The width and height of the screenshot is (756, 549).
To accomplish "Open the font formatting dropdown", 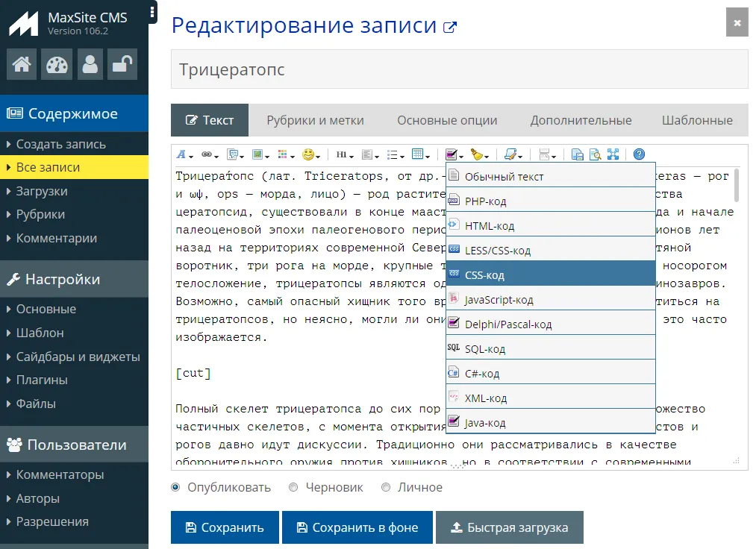I will pos(184,154).
